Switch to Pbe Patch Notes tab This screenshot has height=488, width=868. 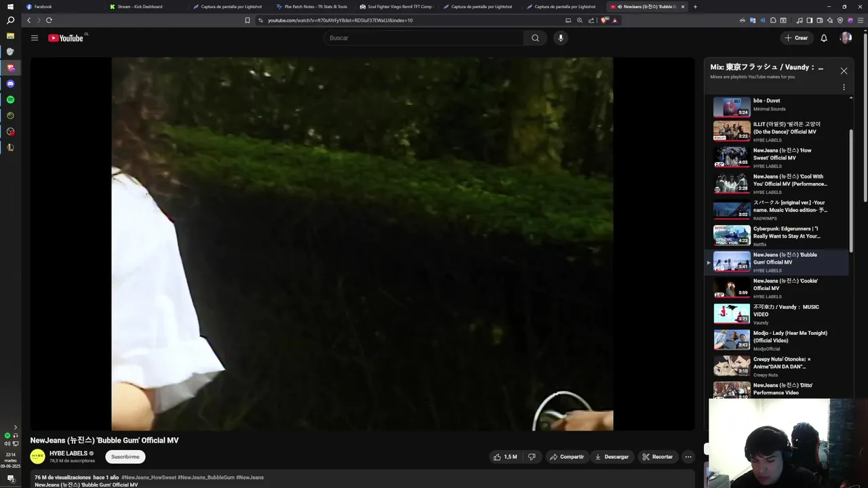pos(313,6)
